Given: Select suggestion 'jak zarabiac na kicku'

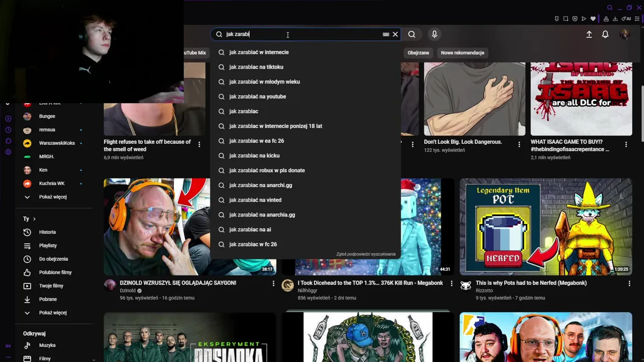Looking at the screenshot, I should pos(305,155).
